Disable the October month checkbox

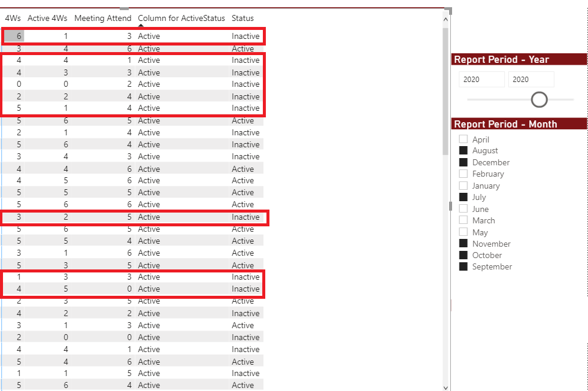tap(463, 255)
